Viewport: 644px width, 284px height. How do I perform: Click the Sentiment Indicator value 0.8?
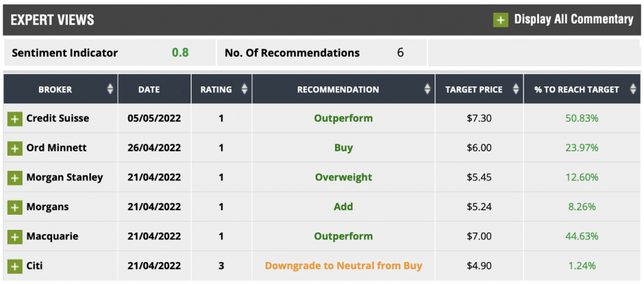coord(180,53)
